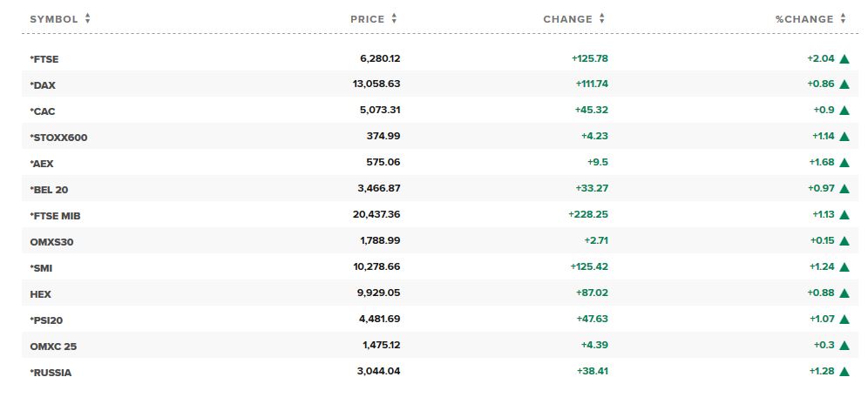Select the HEX row price 9,929.05
Screen dimensions: 868x404
tap(378, 293)
